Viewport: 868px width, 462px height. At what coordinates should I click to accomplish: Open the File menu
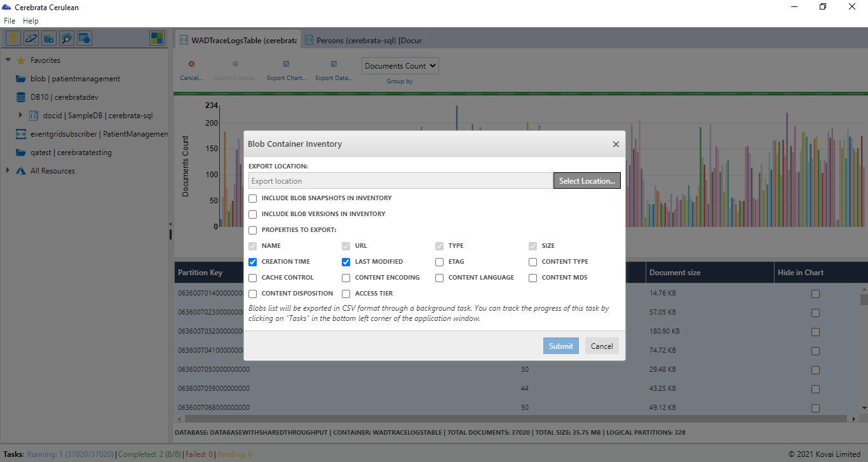pos(10,21)
